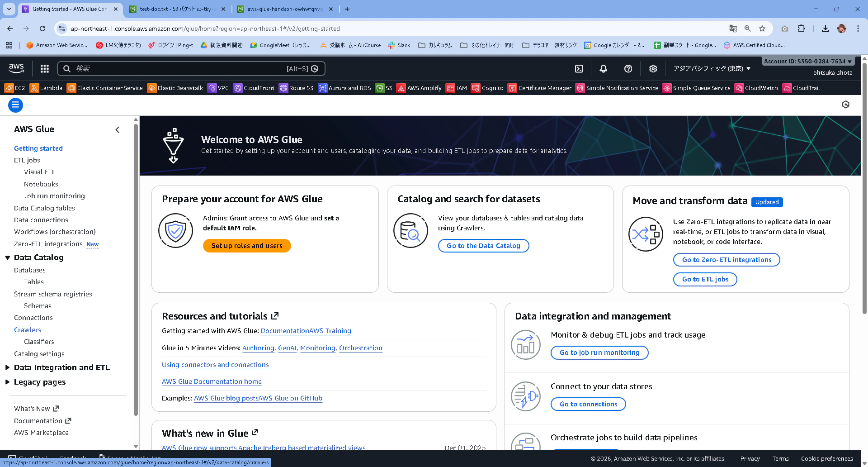This screenshot has height=467, width=868.
Task: Toggle the blue hamburger navigation button
Action: coord(15,105)
